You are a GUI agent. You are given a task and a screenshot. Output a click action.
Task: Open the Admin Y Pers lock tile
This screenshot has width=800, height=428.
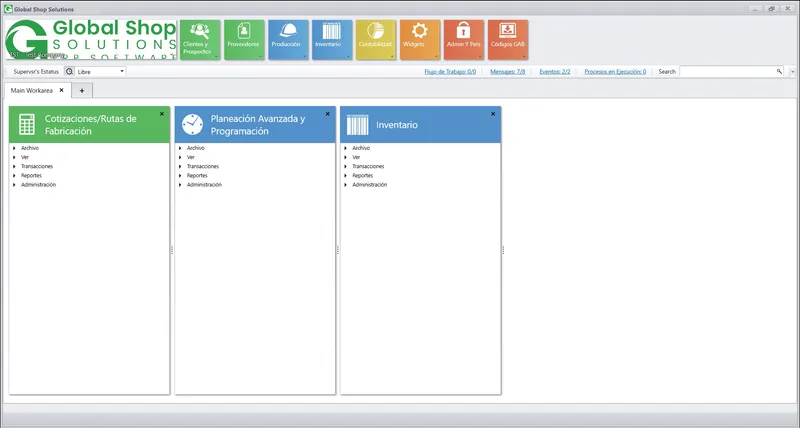click(464, 40)
